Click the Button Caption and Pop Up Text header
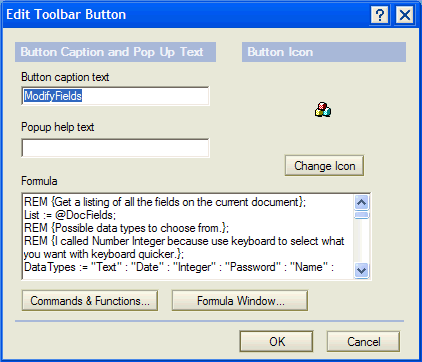The height and width of the screenshot is (362, 422). click(115, 52)
